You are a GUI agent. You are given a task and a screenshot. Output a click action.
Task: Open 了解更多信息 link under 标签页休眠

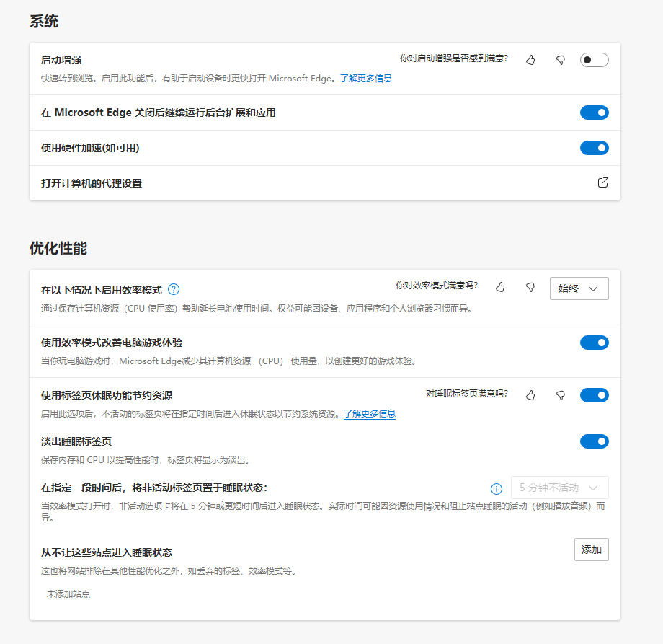tap(370, 413)
